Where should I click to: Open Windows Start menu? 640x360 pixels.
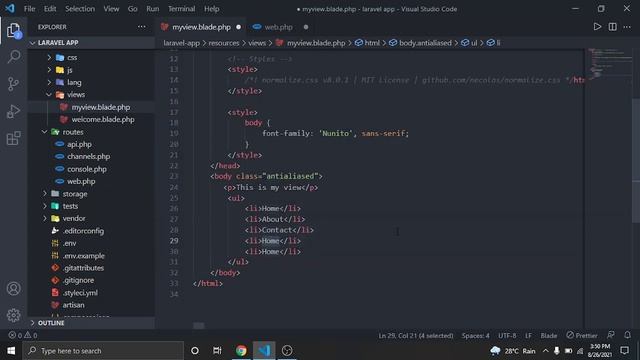(x=11, y=351)
